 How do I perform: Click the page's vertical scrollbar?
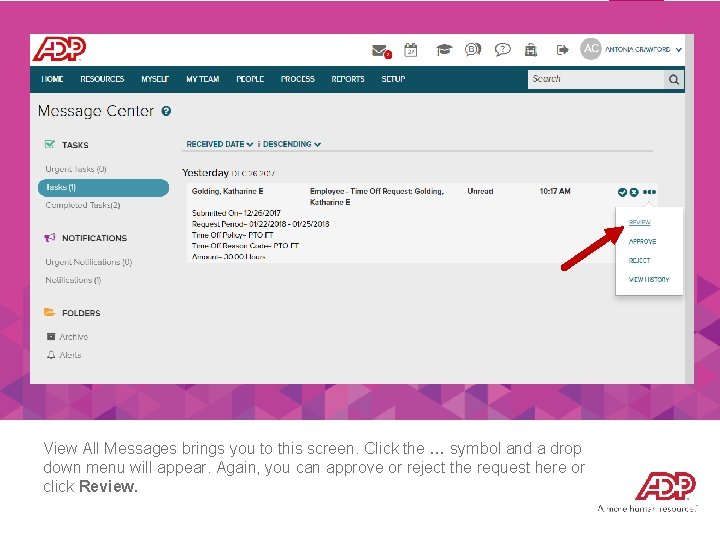click(x=689, y=208)
